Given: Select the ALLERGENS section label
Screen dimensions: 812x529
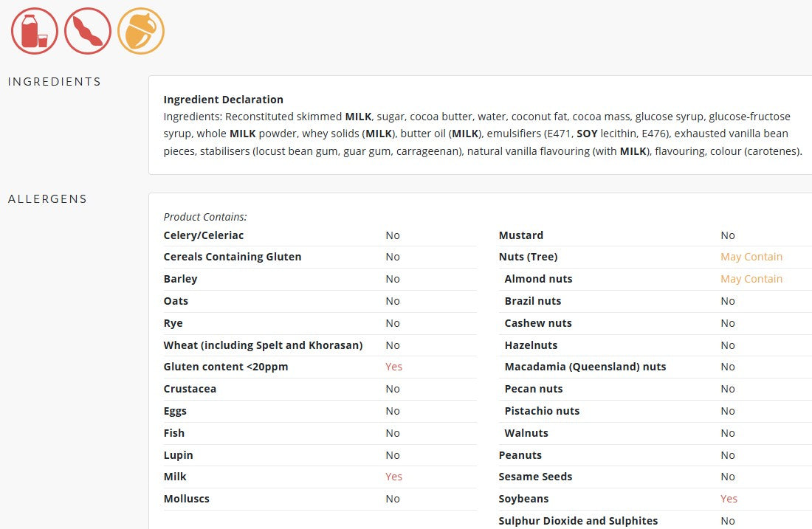Looking at the screenshot, I should click(x=47, y=199).
